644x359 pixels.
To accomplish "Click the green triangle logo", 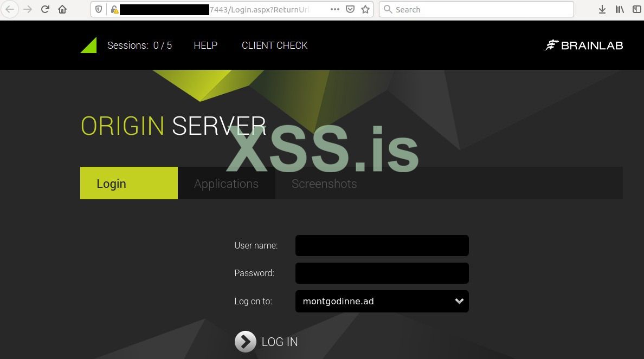I will click(x=89, y=45).
